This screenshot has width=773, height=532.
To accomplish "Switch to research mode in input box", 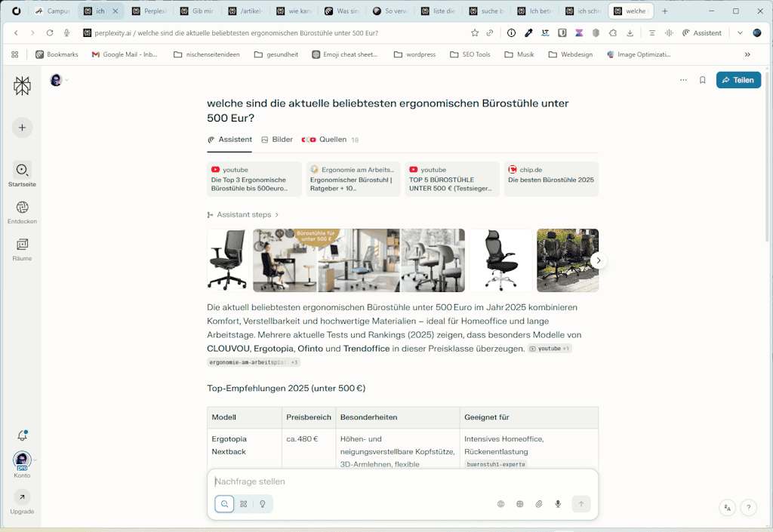I will [243, 504].
